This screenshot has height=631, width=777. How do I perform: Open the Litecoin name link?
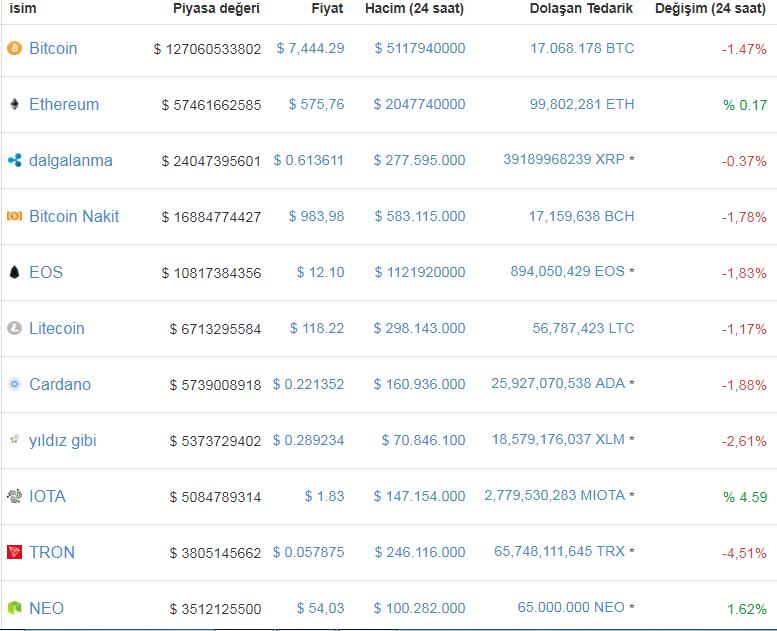coord(56,328)
